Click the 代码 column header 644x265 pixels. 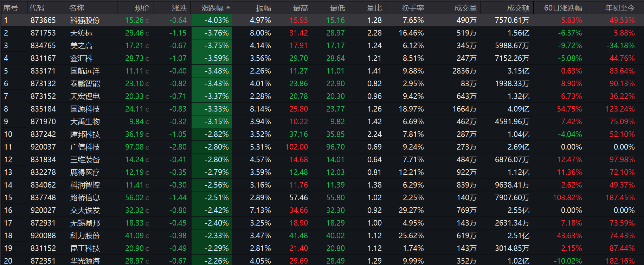37,8
